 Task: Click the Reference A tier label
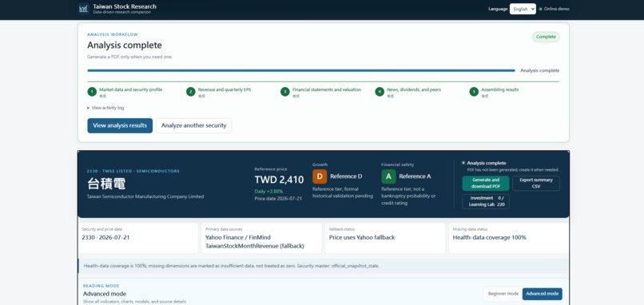415,176
